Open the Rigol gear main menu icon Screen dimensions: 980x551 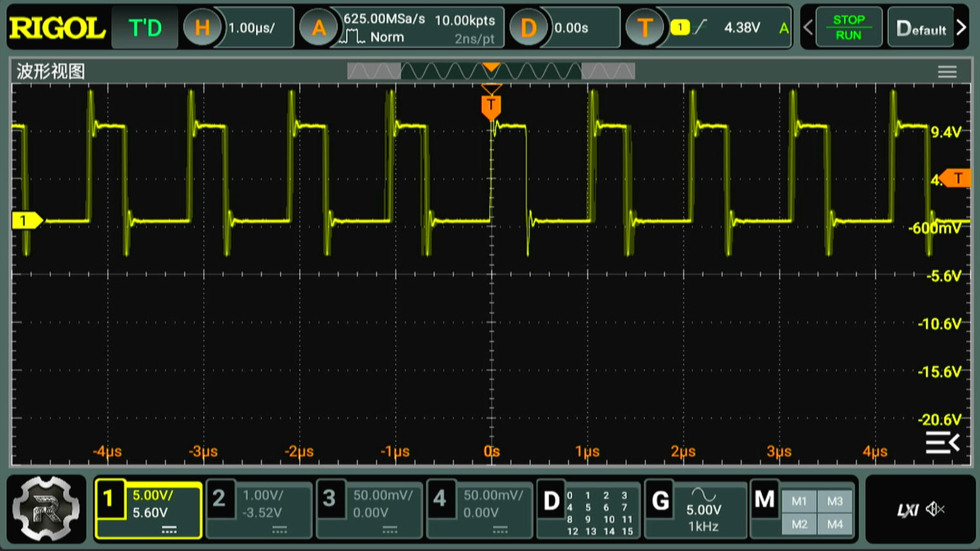[46, 509]
